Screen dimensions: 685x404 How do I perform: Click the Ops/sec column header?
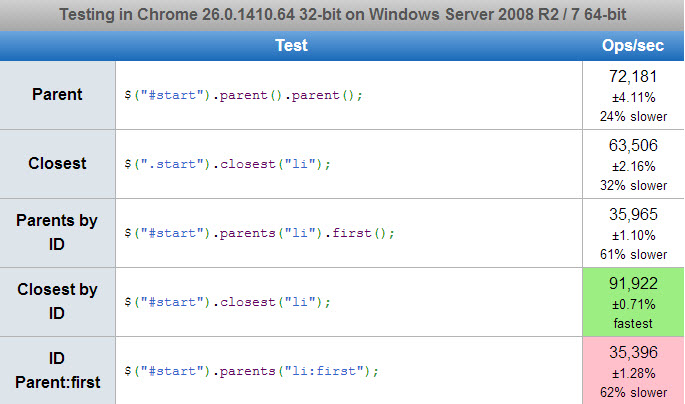[x=633, y=45]
